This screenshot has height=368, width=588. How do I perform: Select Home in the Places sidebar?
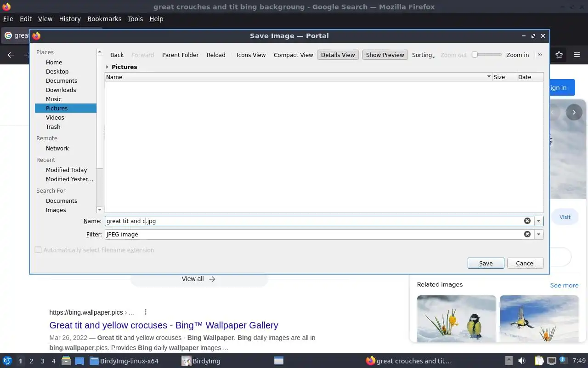[54, 63]
